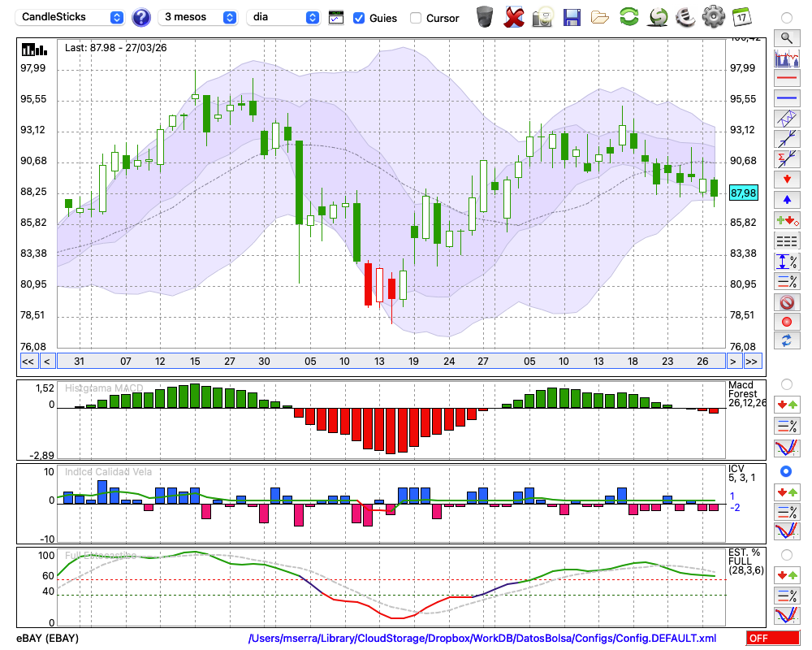
Task: Click the blue up arrow marker tool
Action: [787, 200]
